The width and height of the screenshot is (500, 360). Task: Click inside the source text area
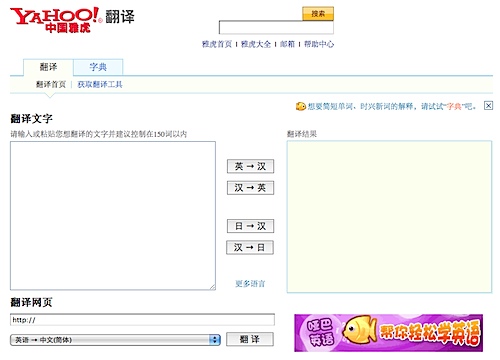point(113,216)
